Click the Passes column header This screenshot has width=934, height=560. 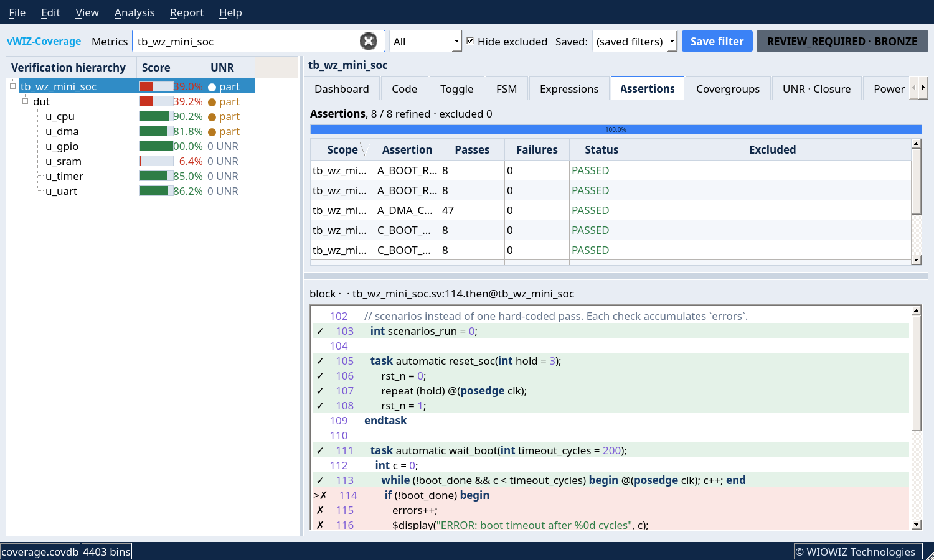472,149
